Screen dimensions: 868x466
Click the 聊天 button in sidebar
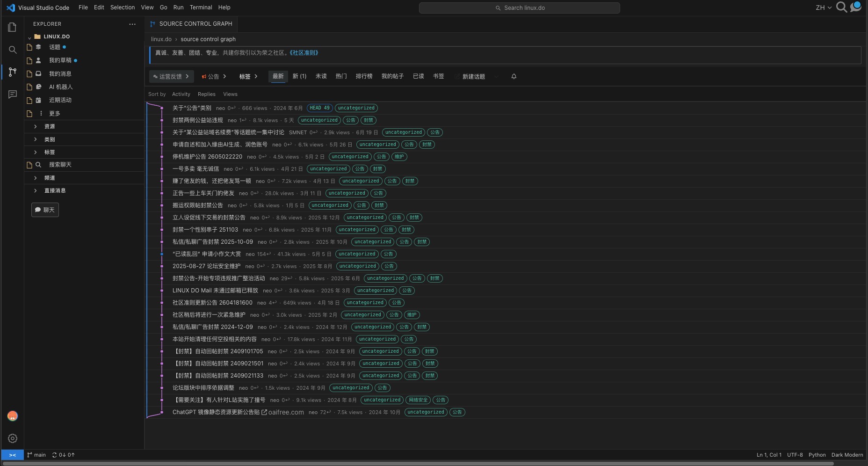click(45, 210)
